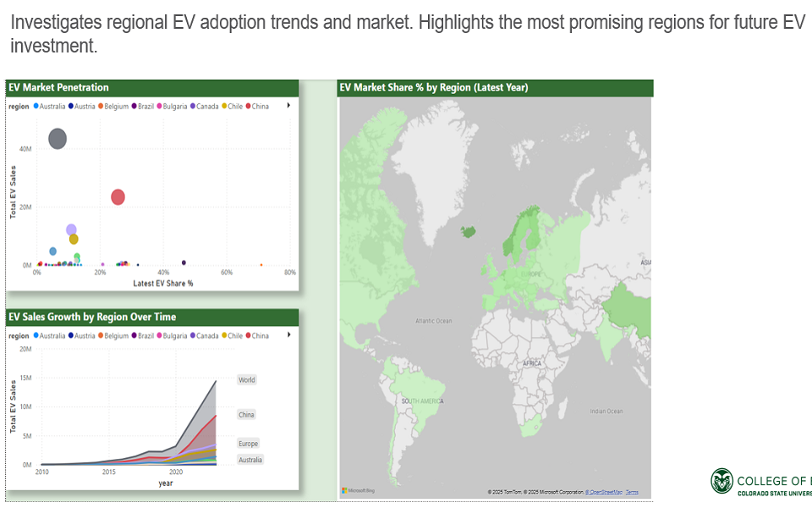Screen dimensions: 812x508
Task: Click the EUROPE label on the map
Action: pos(531,273)
